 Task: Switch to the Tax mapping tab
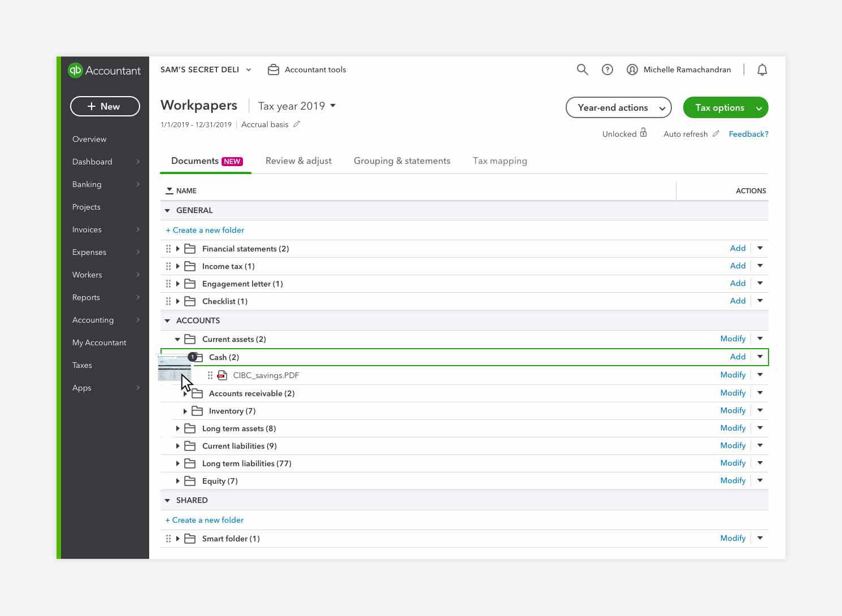coord(500,161)
